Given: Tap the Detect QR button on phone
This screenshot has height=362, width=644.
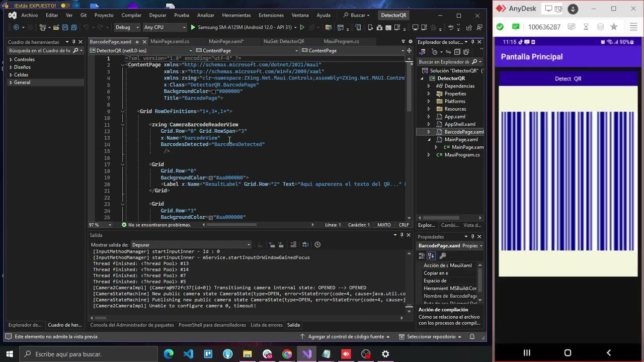Looking at the screenshot, I should point(568,78).
